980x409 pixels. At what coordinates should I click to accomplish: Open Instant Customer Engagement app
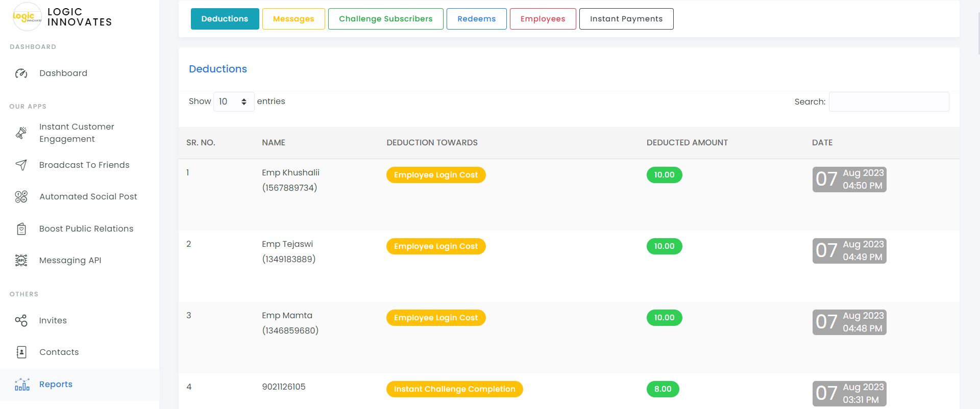[77, 133]
